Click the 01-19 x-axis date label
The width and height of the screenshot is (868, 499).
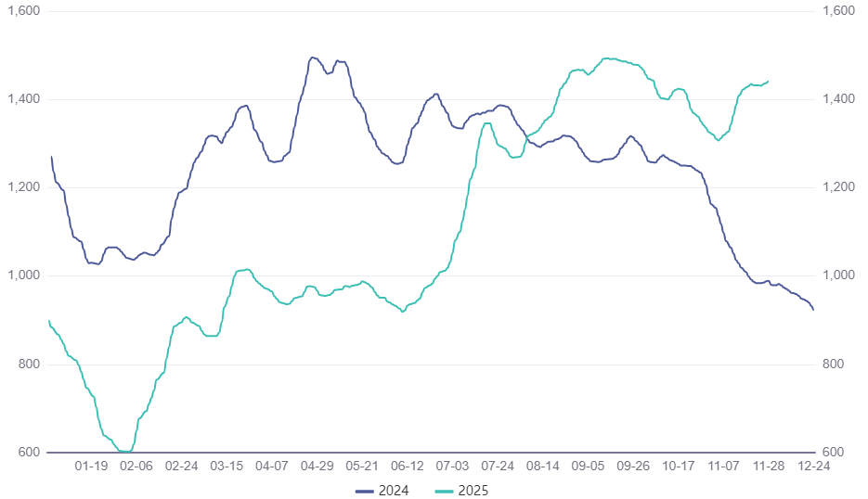pos(90,467)
